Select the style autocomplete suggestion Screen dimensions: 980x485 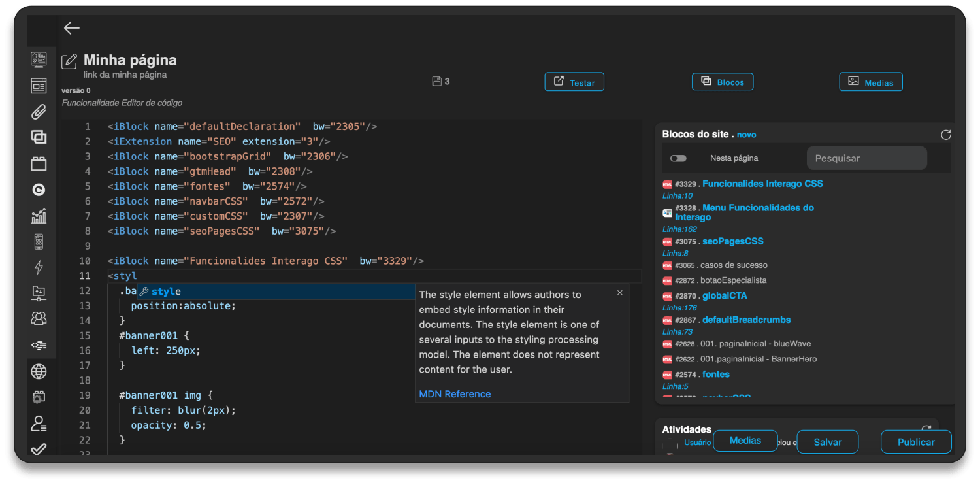coord(275,292)
